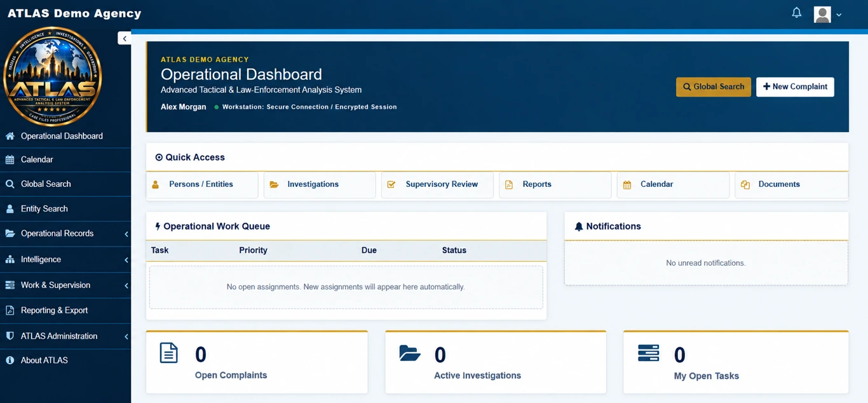Expand the ATLAS Administration submenu chevron
868x403 pixels.
[126, 336]
